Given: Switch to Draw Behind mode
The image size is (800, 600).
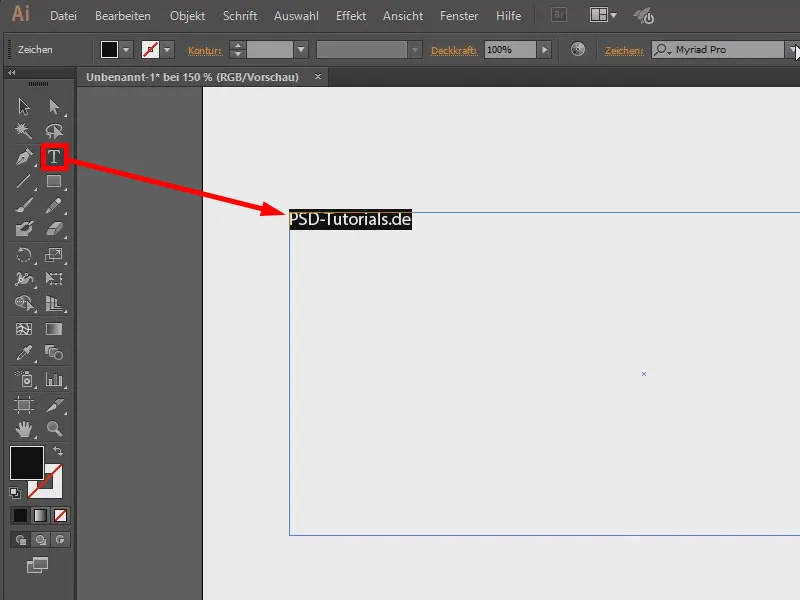Looking at the screenshot, I should coord(40,539).
